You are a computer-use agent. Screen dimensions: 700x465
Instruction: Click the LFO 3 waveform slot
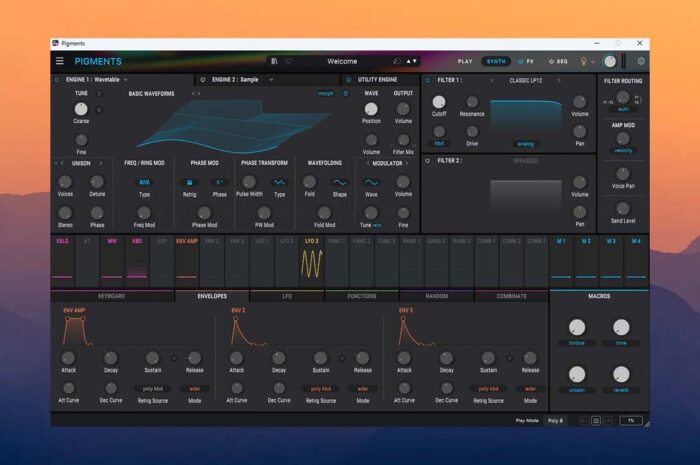point(312,260)
